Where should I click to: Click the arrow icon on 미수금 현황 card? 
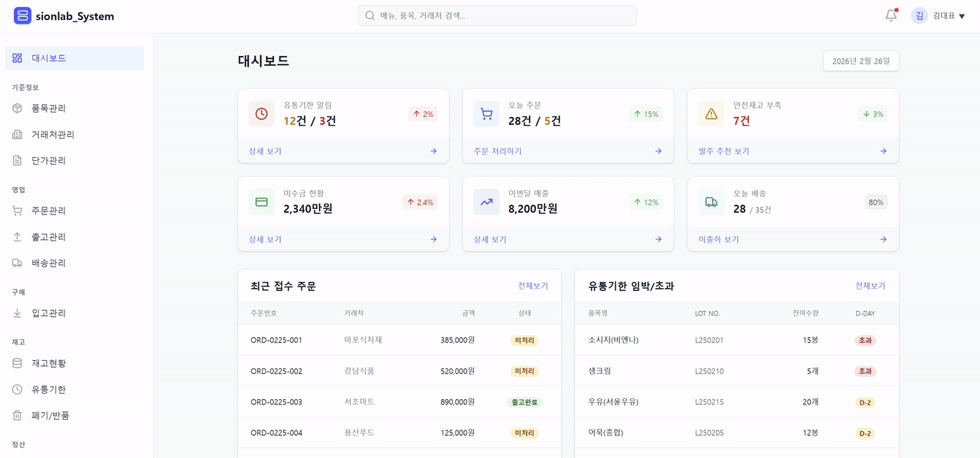coord(433,239)
